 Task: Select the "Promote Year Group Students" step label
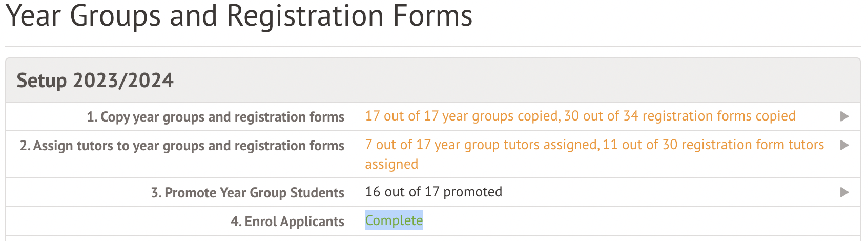pos(254,193)
